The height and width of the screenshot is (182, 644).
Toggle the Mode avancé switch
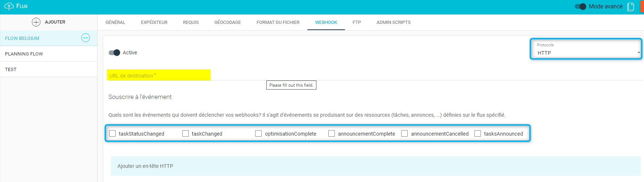(x=580, y=7)
